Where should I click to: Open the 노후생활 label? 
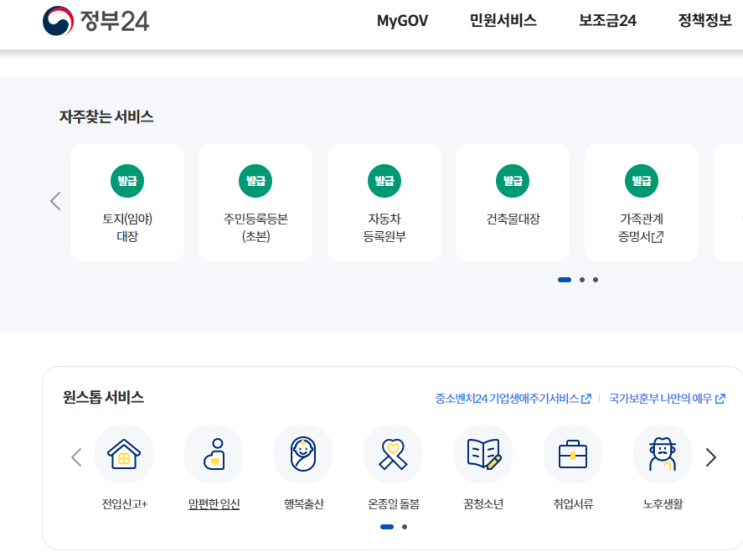662,504
